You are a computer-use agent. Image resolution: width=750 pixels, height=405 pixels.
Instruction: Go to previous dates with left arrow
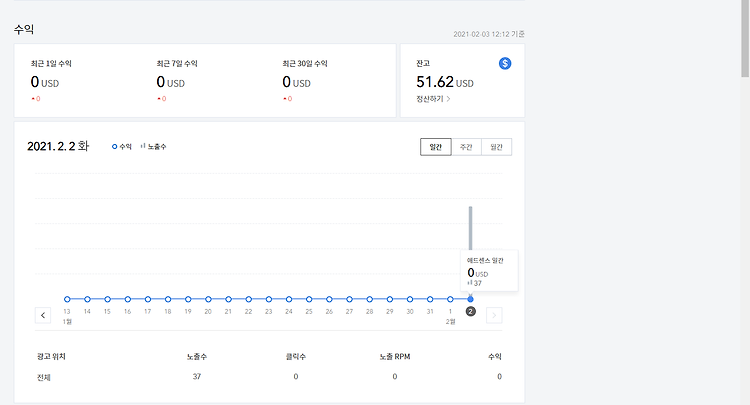click(x=43, y=315)
